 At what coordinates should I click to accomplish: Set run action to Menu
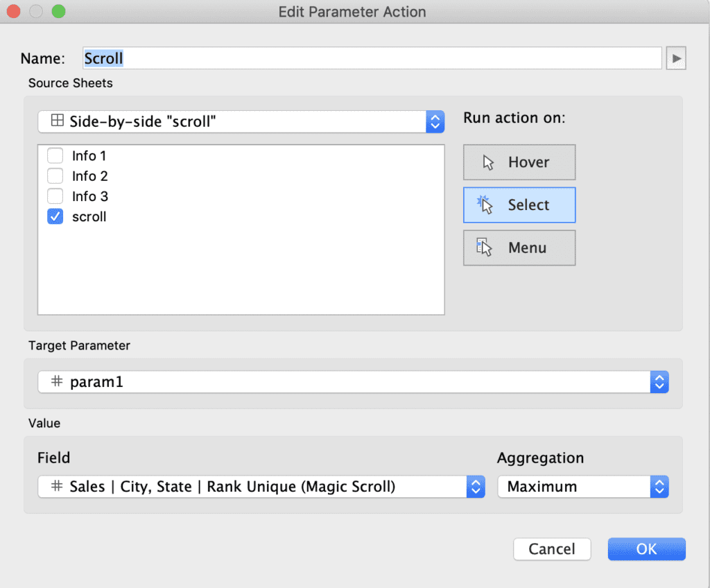(519, 248)
